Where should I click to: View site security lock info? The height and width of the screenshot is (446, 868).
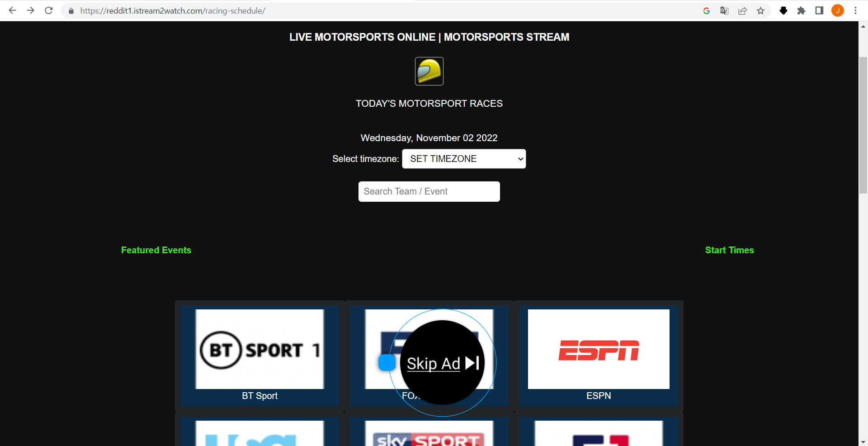click(71, 11)
